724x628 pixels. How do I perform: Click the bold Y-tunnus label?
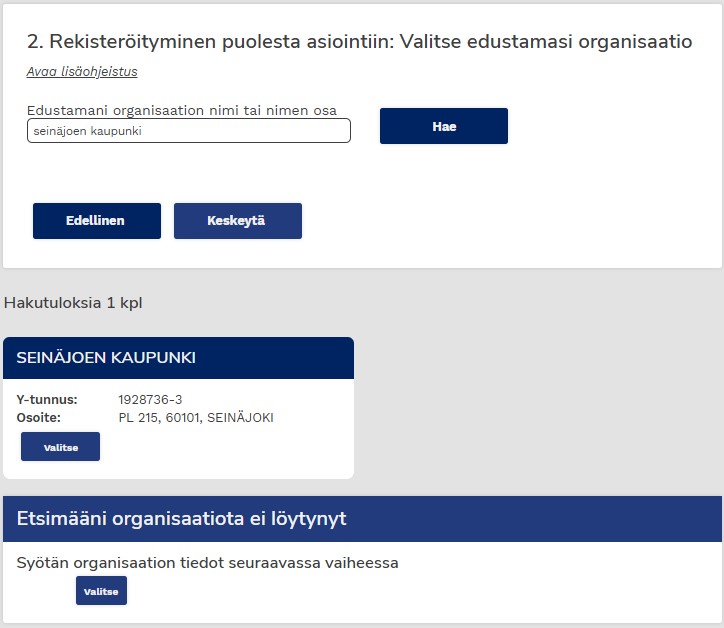[47, 400]
